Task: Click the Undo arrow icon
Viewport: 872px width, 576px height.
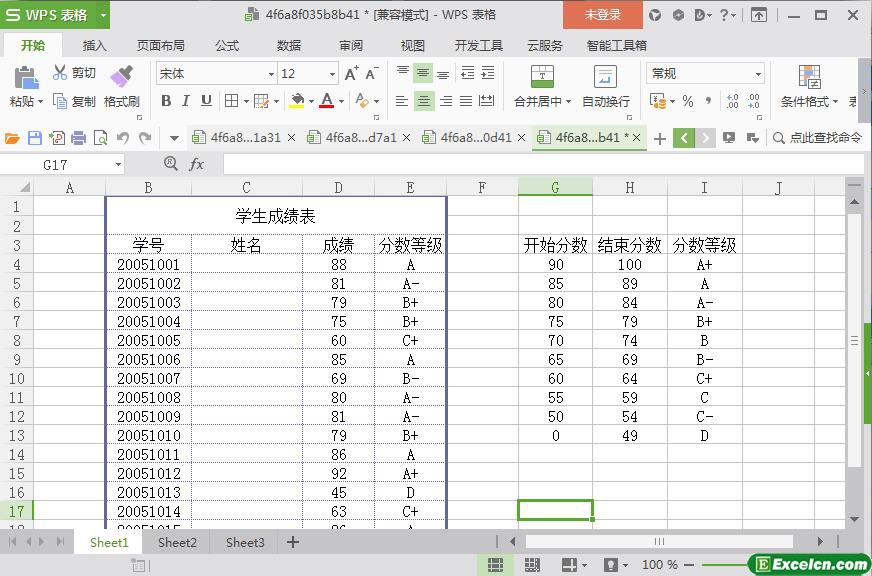Action: pyautogui.click(x=123, y=138)
